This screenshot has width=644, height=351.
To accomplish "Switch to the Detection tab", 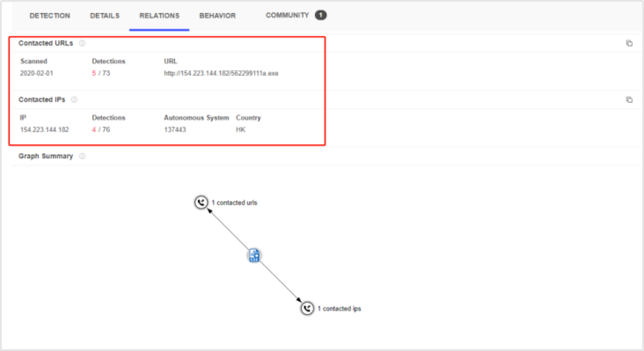I will pos(49,16).
